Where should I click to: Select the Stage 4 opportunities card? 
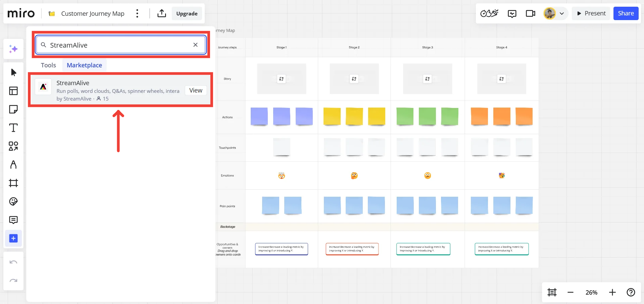[x=502, y=249]
